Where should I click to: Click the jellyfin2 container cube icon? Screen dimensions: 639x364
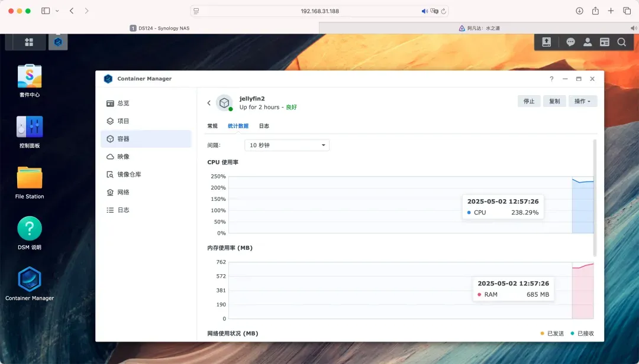tap(224, 103)
